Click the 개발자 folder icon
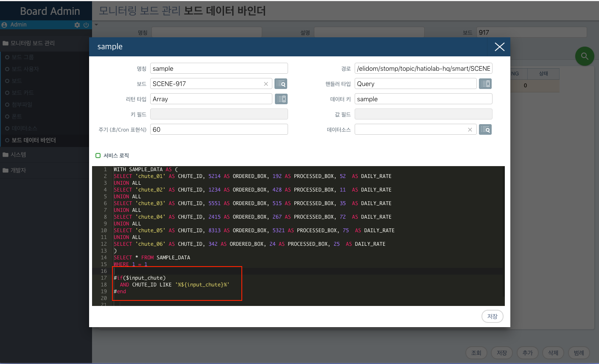Screen dimensions: 599x364 coord(6,170)
